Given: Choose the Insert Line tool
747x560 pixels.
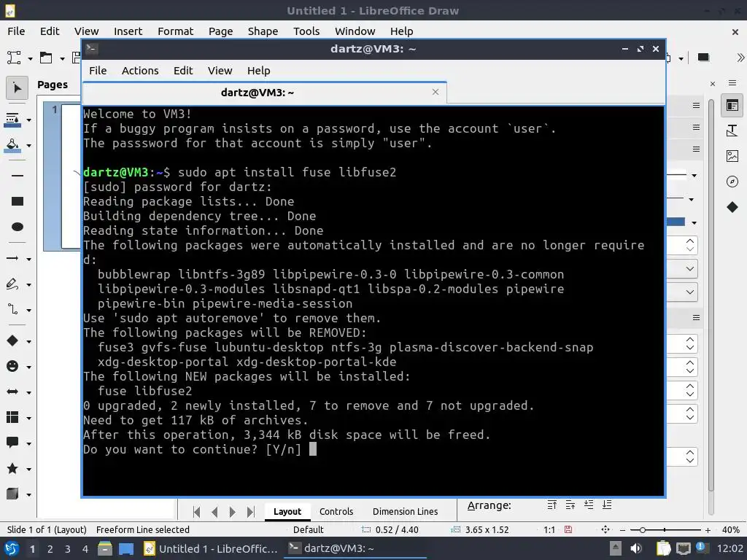Looking at the screenshot, I should 18,176.
